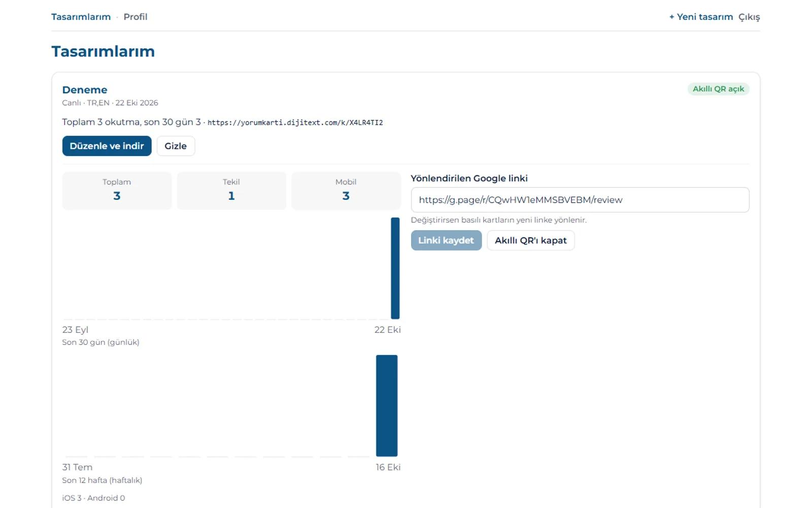
Task: Open the Tasarımlarım navigation link
Action: tap(81, 17)
